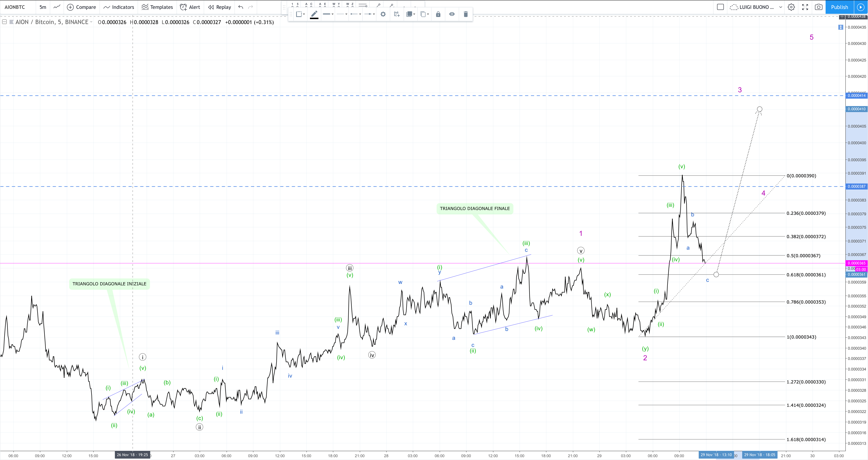This screenshot has height=460, width=868.
Task: Click the pencil line color swatch
Action: (314, 14)
